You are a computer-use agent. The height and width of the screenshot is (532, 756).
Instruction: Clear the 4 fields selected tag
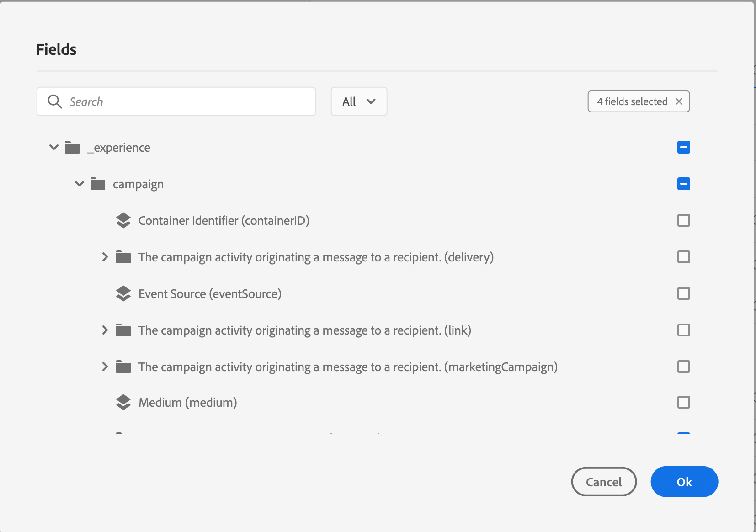(x=679, y=101)
